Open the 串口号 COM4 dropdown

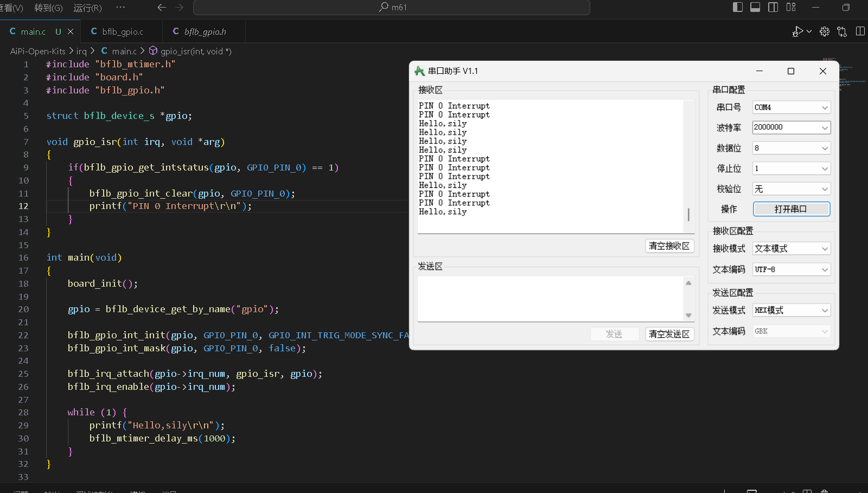pos(792,108)
